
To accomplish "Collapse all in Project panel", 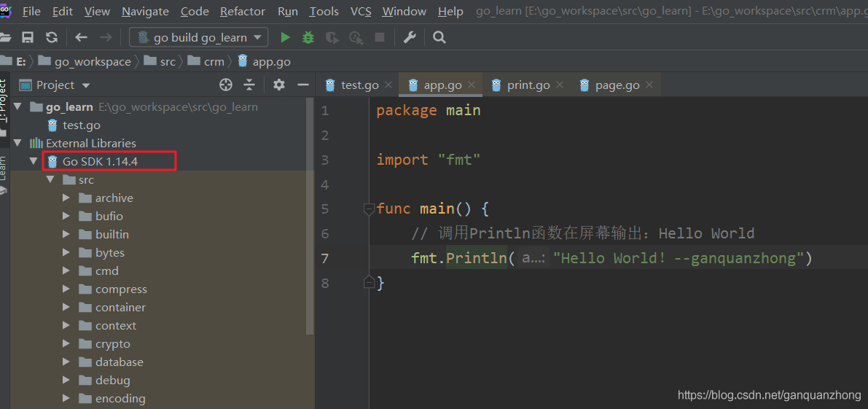I will 249,85.
